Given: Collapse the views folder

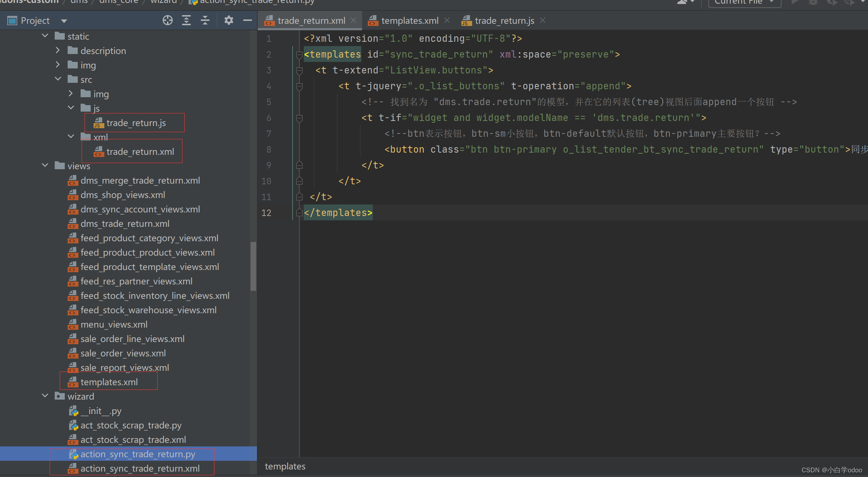Looking at the screenshot, I should coord(45,166).
